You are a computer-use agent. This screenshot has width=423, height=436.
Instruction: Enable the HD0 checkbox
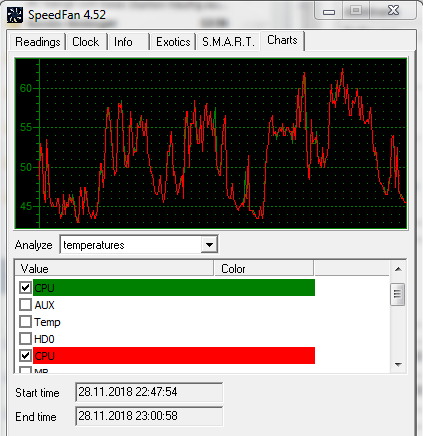coord(26,339)
